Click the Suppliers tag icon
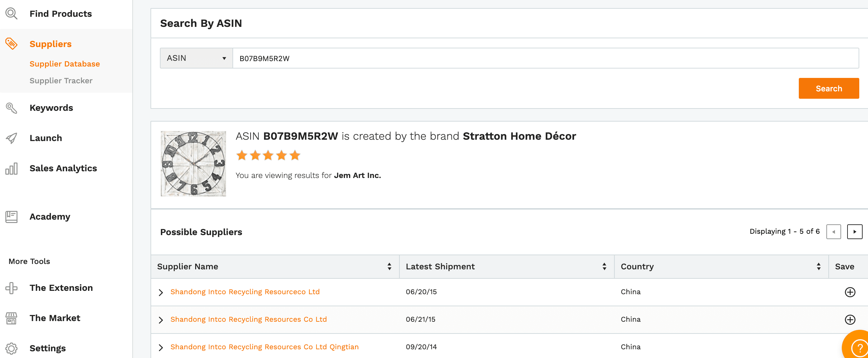Image resolution: width=868 pixels, height=358 pixels. [x=11, y=44]
